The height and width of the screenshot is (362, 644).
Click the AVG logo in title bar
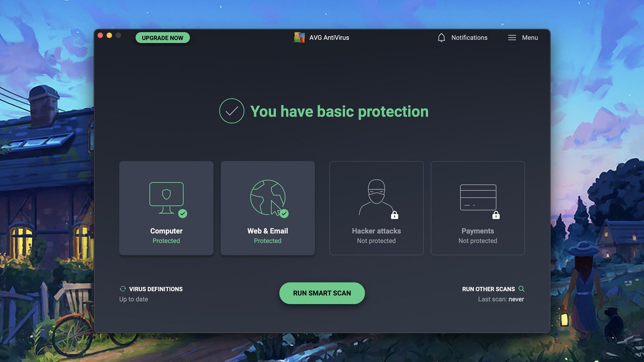[299, 37]
